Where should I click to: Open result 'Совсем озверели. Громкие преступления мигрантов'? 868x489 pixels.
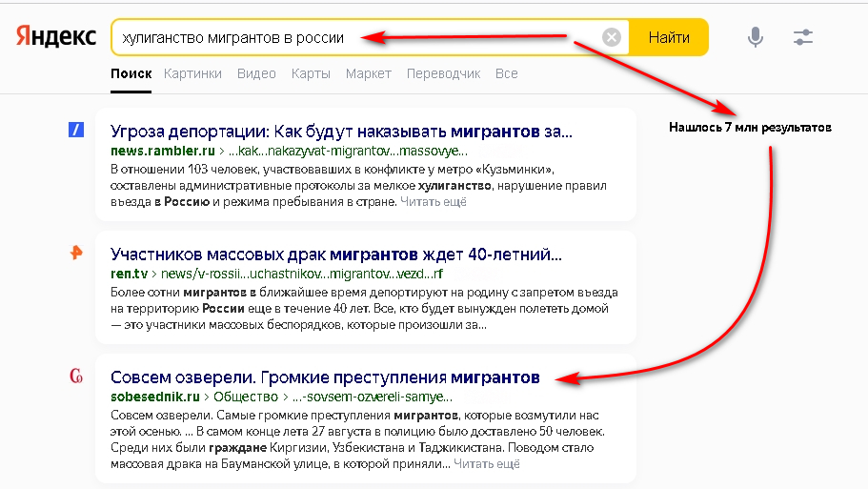[x=325, y=377]
